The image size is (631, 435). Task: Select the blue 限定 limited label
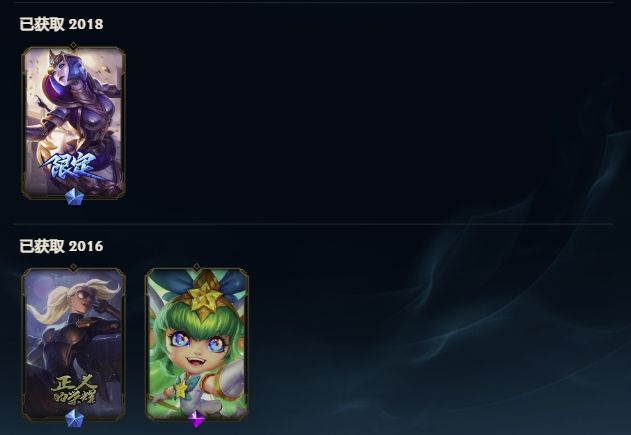(x=70, y=167)
